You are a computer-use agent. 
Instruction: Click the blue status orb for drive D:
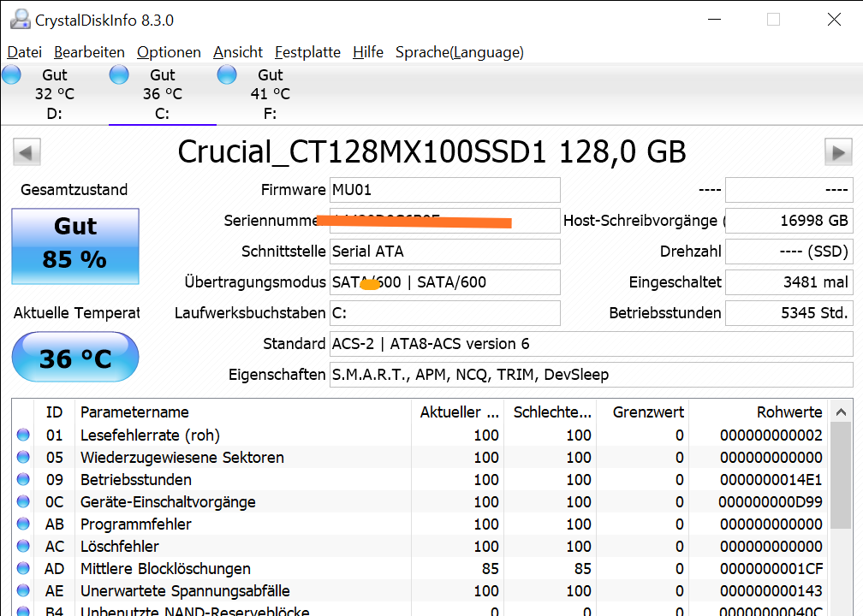pos(11,74)
